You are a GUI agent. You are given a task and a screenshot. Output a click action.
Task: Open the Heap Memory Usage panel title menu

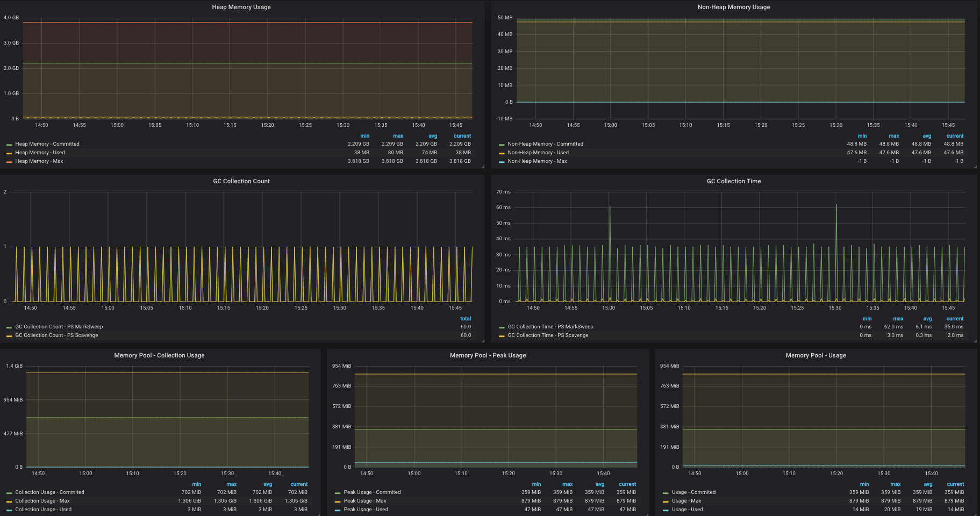241,7
